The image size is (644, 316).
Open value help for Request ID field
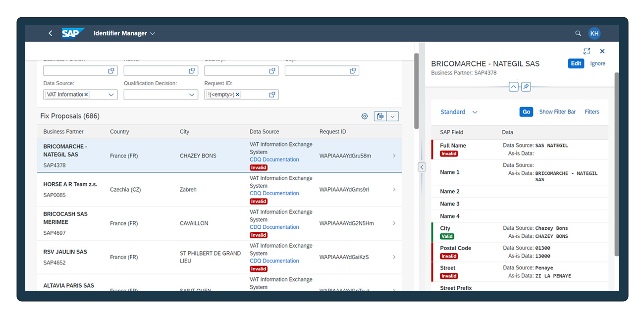(x=272, y=95)
